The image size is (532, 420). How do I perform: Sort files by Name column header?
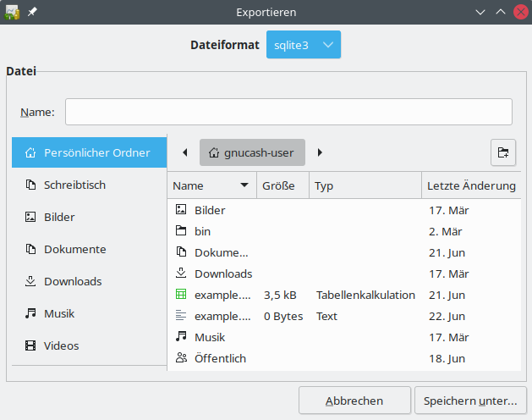[211, 185]
